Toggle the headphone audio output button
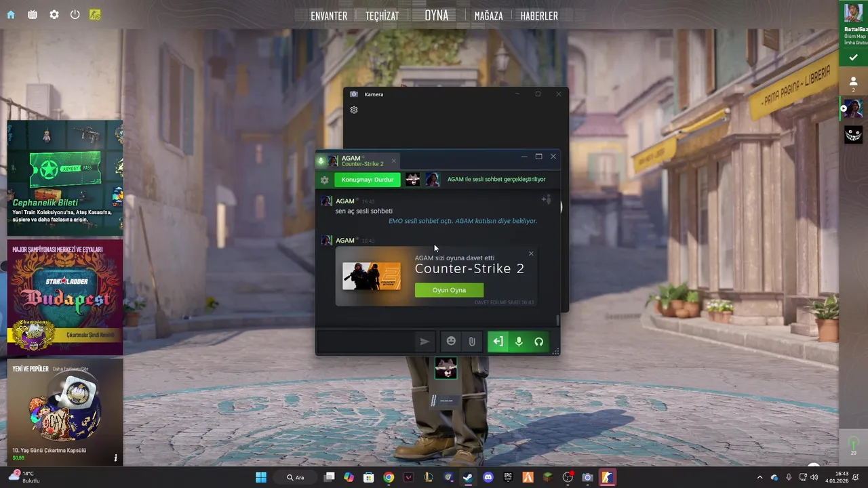Viewport: 868px width, 488px height. tap(539, 342)
